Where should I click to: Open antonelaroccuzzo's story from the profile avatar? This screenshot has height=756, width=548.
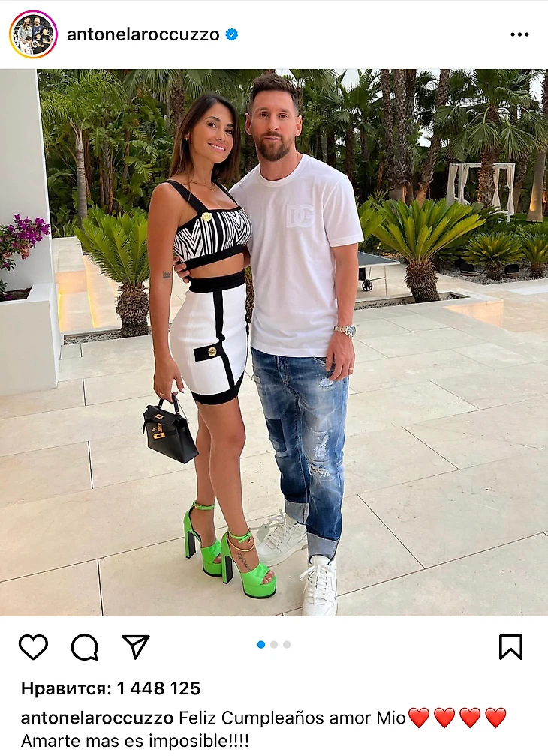(33, 34)
